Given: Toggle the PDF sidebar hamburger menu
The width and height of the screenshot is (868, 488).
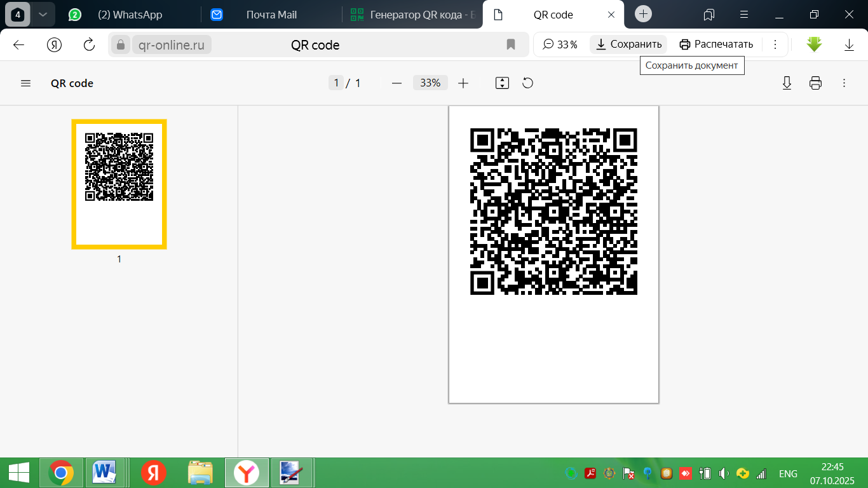Looking at the screenshot, I should [26, 83].
